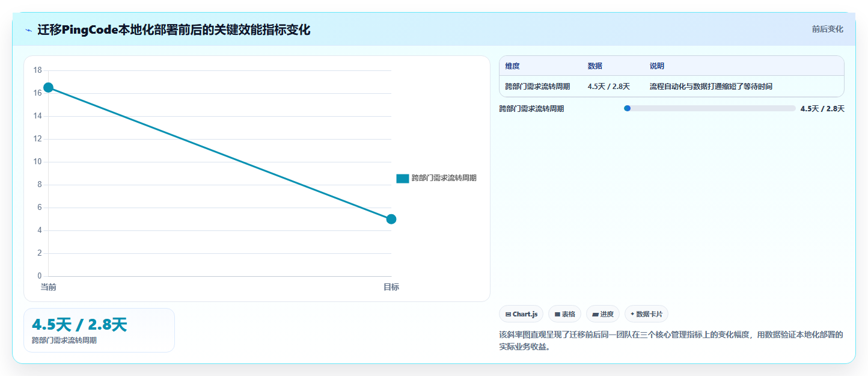
Task: Click the title 迁移PingCode本地化部署前后的关键效能指标变化
Action: [x=174, y=29]
